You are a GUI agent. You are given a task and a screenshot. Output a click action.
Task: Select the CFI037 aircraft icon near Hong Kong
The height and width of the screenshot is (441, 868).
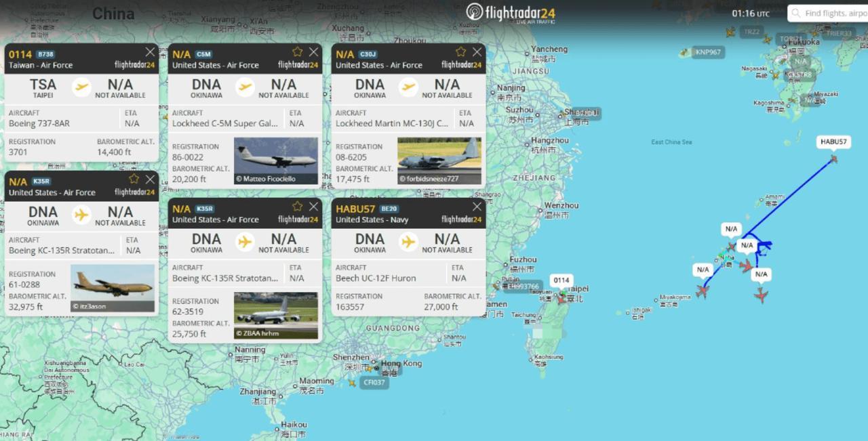(351, 383)
